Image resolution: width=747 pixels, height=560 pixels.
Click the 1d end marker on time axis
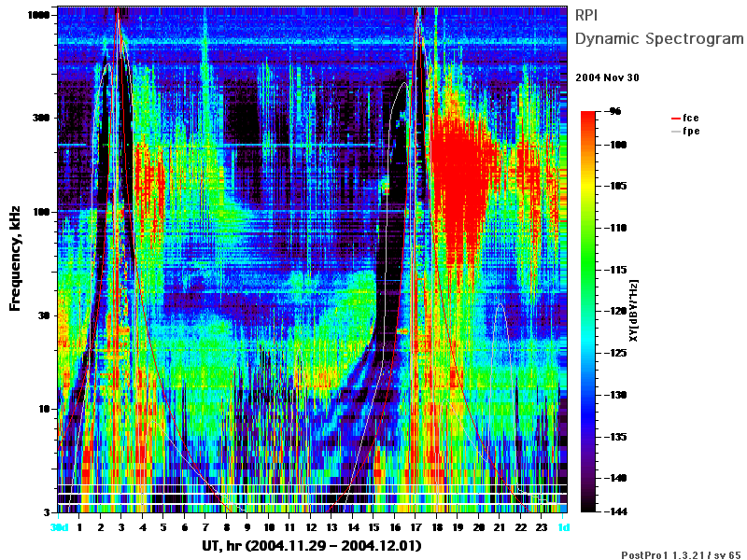pyautogui.click(x=564, y=527)
